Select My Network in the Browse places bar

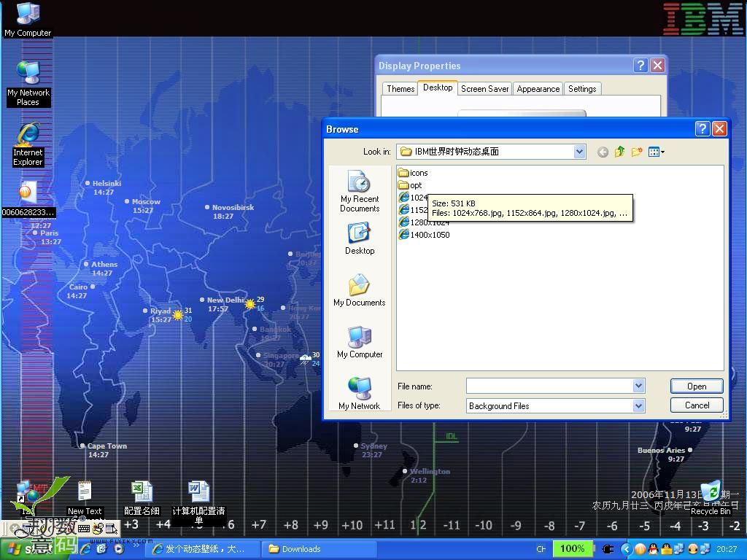tap(360, 393)
